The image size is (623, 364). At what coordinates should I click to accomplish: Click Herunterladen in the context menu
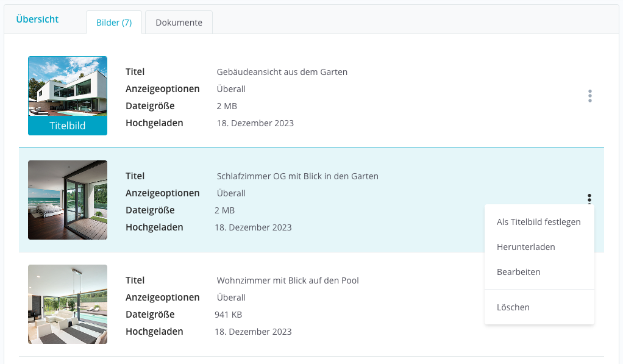[x=525, y=247]
